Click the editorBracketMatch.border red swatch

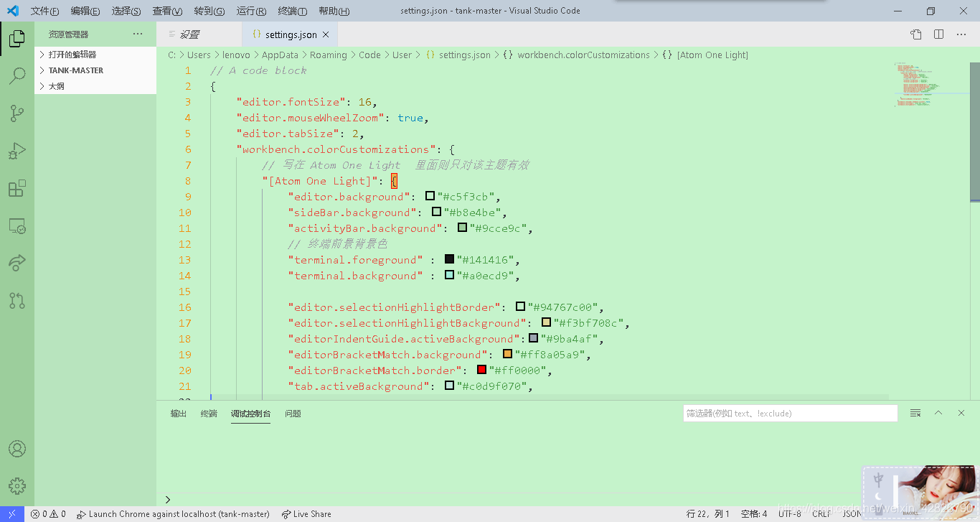(481, 370)
